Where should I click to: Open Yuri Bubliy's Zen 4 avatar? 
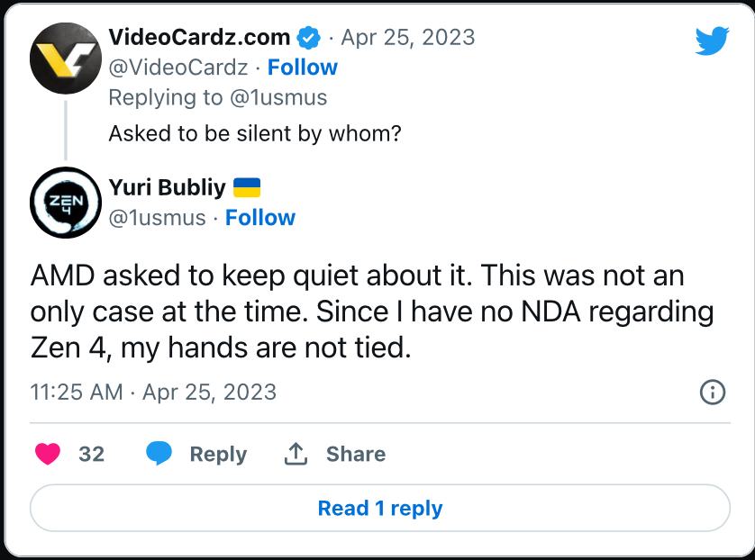coord(66,203)
